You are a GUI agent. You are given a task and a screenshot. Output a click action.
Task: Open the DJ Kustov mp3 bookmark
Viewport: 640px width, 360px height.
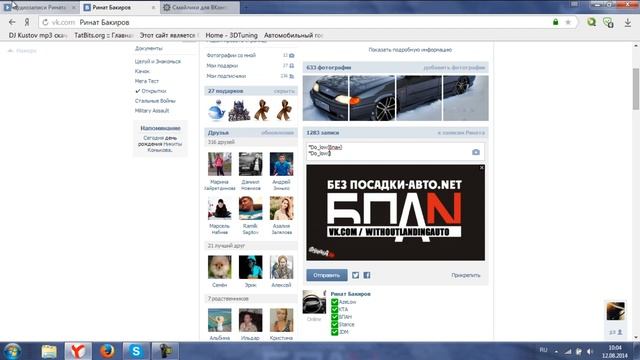point(37,36)
